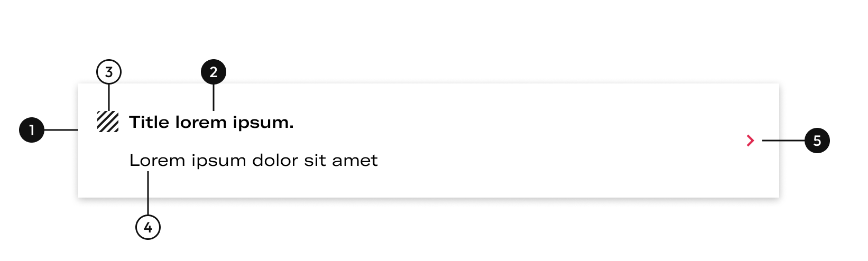Click connector line below badge 2
This screenshot has height=261, width=868.
214,97
